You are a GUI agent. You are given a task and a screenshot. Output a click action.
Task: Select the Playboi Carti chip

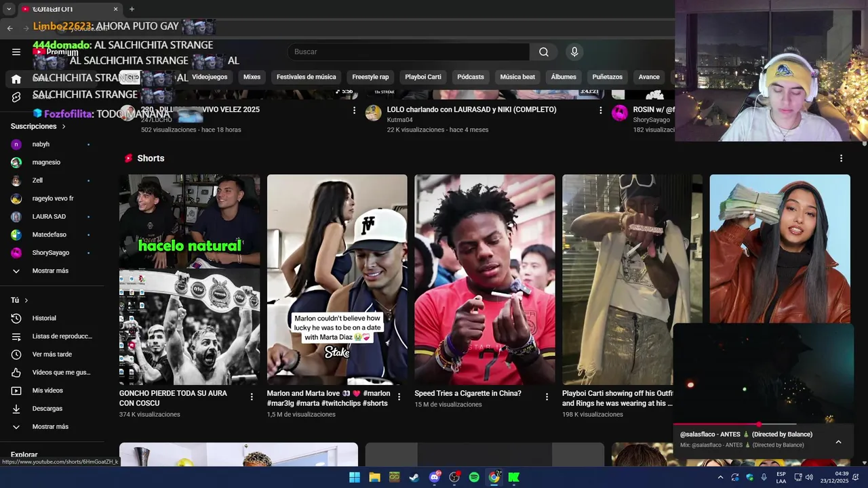[x=423, y=77]
